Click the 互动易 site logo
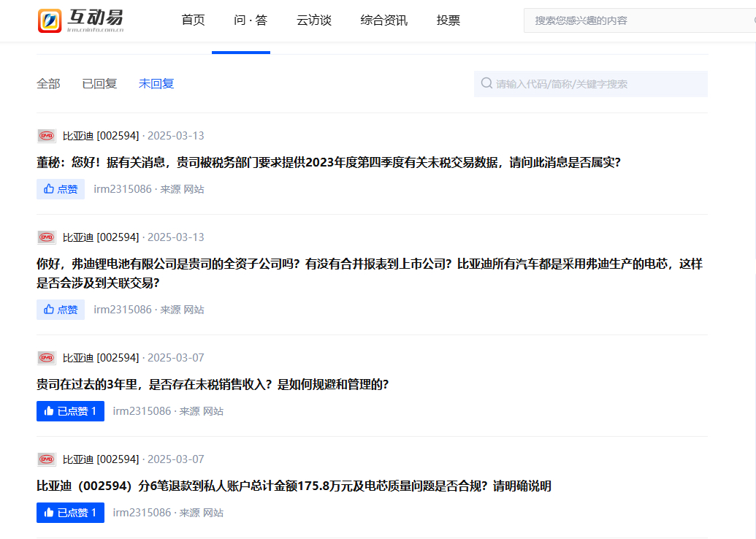This screenshot has width=756, height=539. click(80, 20)
